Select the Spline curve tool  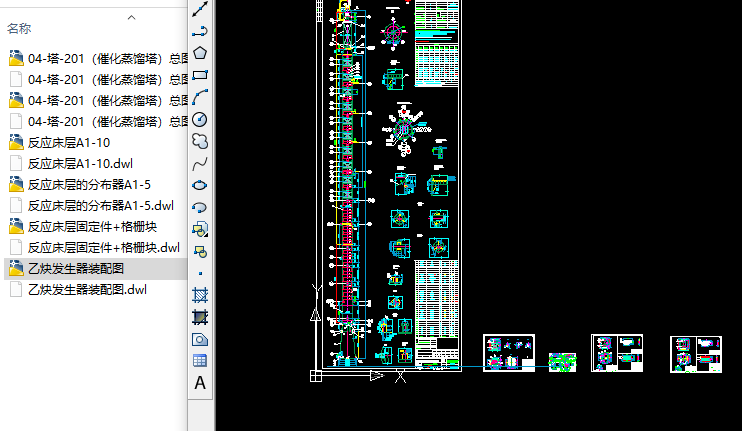200,164
